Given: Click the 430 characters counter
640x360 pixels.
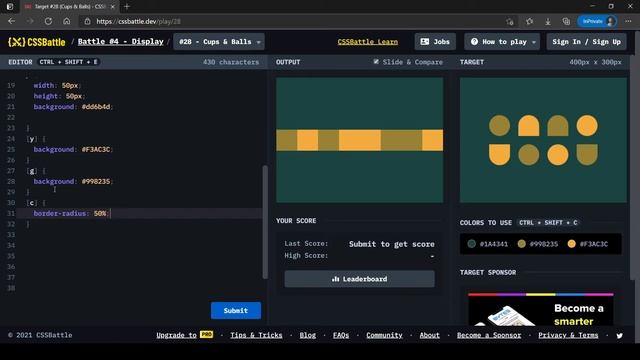Looking at the screenshot, I should (x=231, y=62).
